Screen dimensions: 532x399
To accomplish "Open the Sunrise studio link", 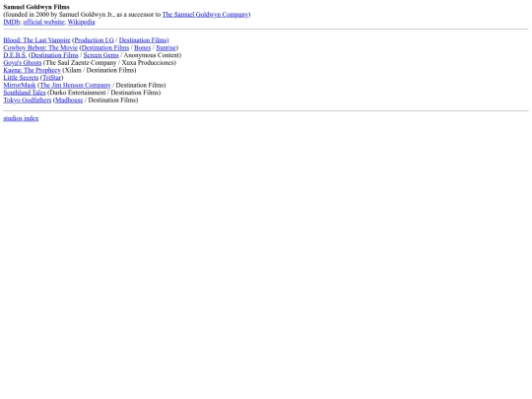I will pos(166,48).
